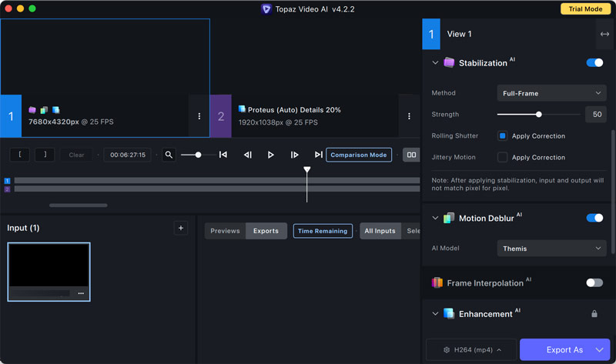Viewport: 616px width, 364px height.
Task: Step back one frame
Action: coord(247,155)
